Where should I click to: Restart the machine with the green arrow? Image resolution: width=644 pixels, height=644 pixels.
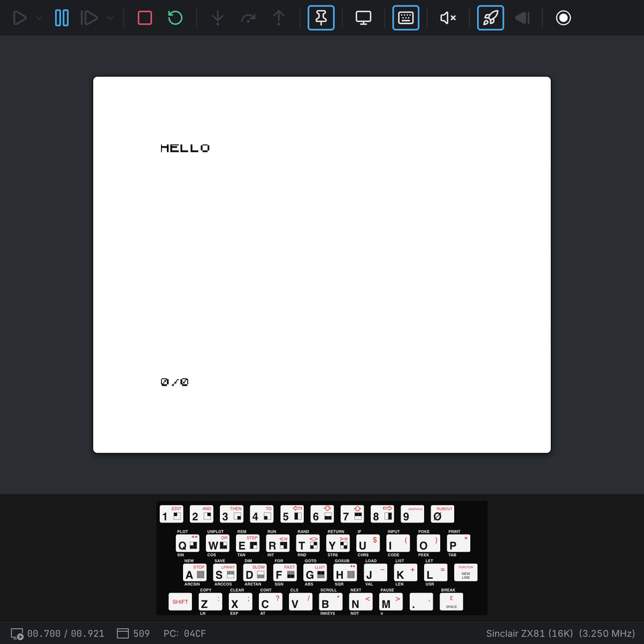pos(175,18)
